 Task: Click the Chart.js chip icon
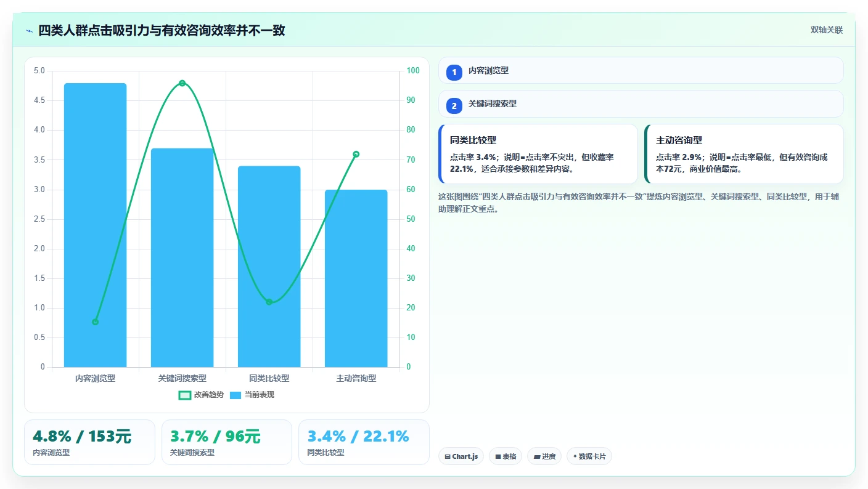(x=448, y=457)
